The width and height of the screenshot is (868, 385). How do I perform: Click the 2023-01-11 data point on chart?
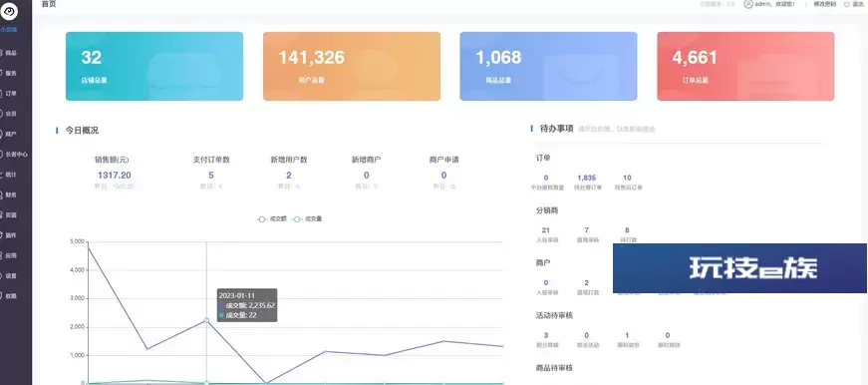click(x=206, y=320)
